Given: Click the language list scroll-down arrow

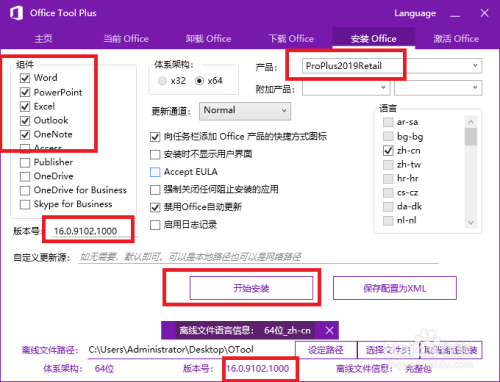Looking at the screenshot, I should pyautogui.click(x=471, y=222).
